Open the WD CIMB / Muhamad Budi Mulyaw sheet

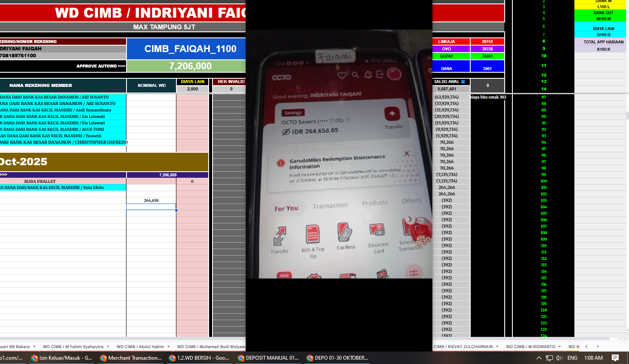(211, 346)
